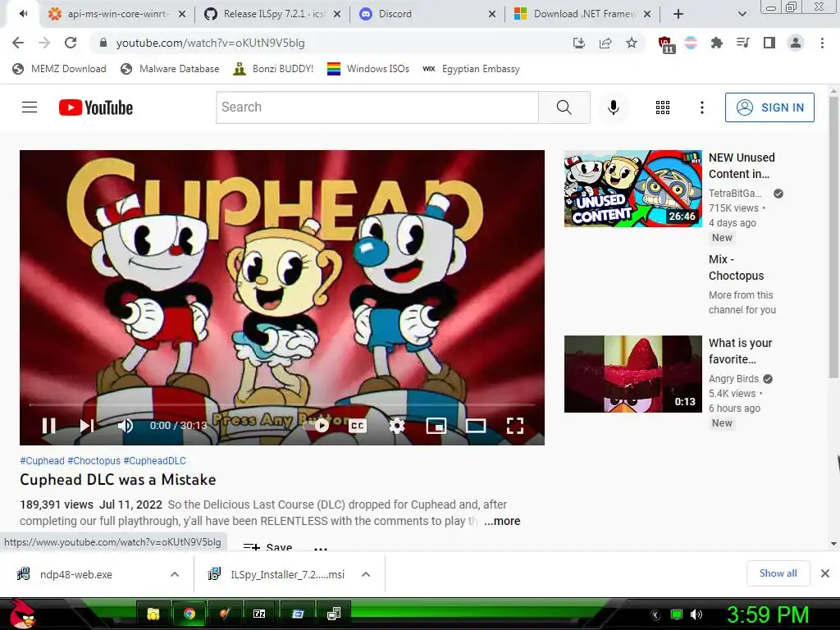Screen dimensions: 840x630
Task: Open the media control icon in toolbar
Action: click(743, 43)
